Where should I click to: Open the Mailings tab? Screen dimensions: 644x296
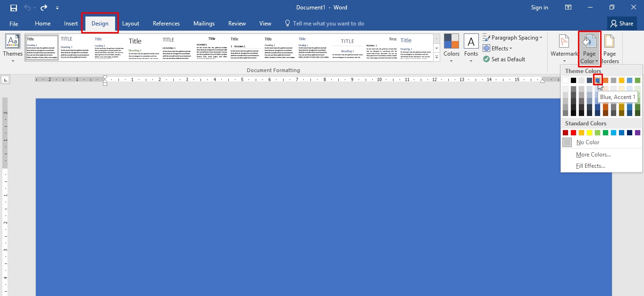click(x=204, y=23)
